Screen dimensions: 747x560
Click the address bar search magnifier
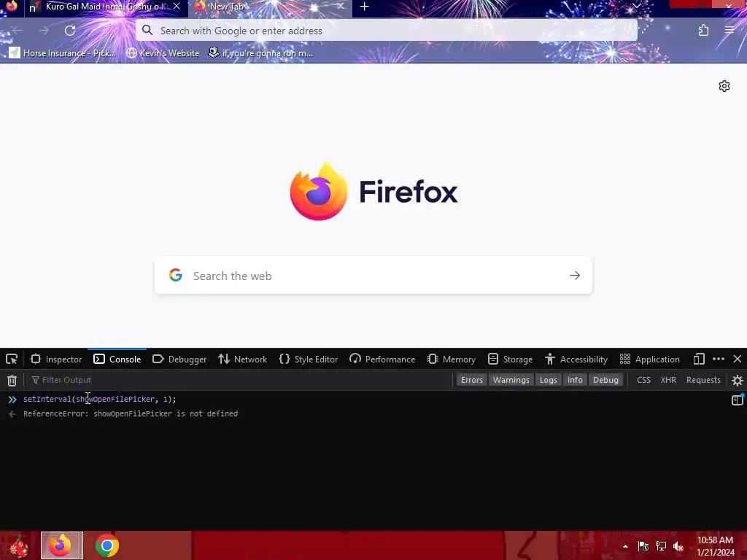(x=147, y=31)
